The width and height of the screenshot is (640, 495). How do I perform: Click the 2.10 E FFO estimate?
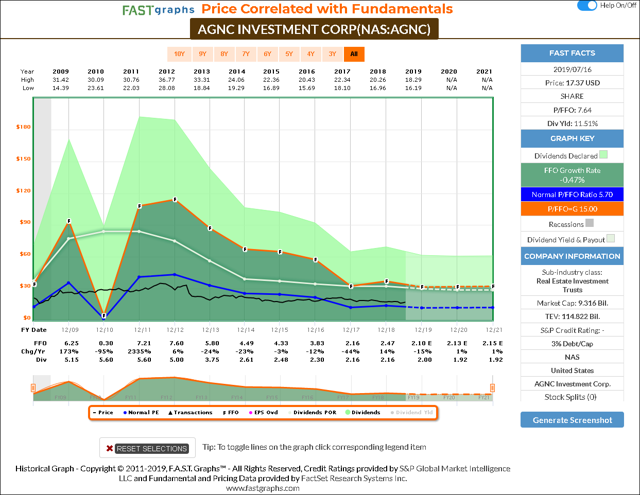click(x=422, y=343)
